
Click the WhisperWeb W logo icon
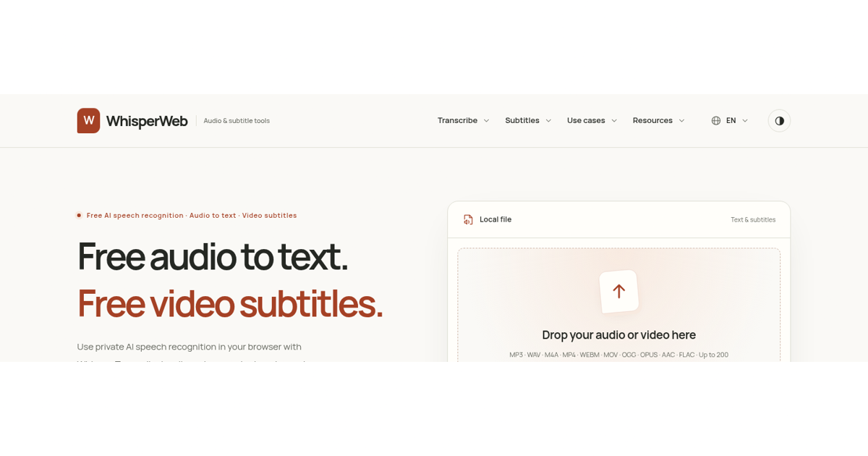[x=88, y=121]
